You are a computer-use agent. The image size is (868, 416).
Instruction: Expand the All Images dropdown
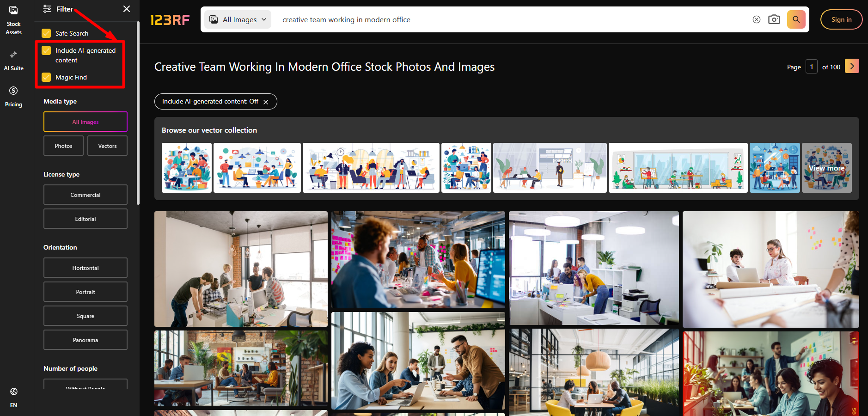click(x=238, y=19)
